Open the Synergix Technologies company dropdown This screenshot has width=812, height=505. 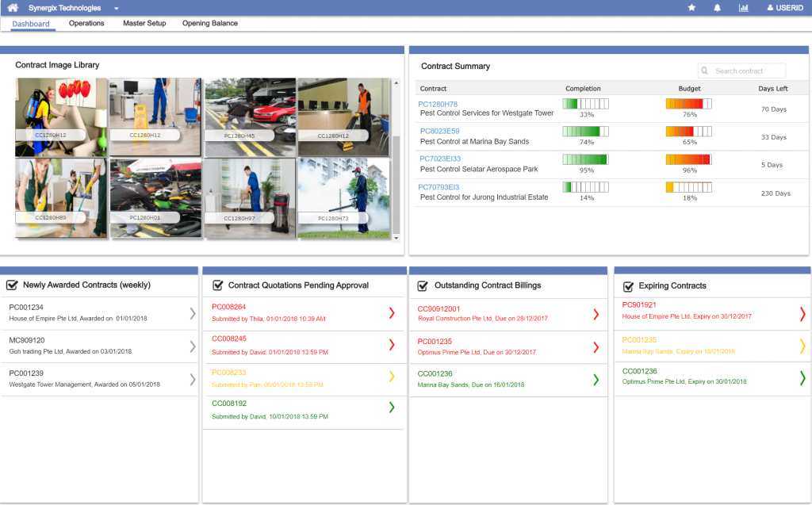[115, 7]
